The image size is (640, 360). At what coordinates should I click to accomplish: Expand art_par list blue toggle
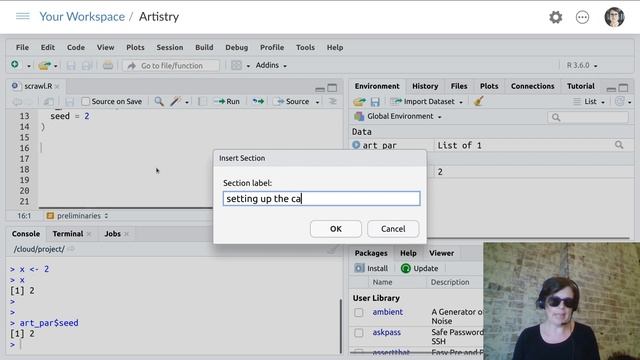[356, 145]
